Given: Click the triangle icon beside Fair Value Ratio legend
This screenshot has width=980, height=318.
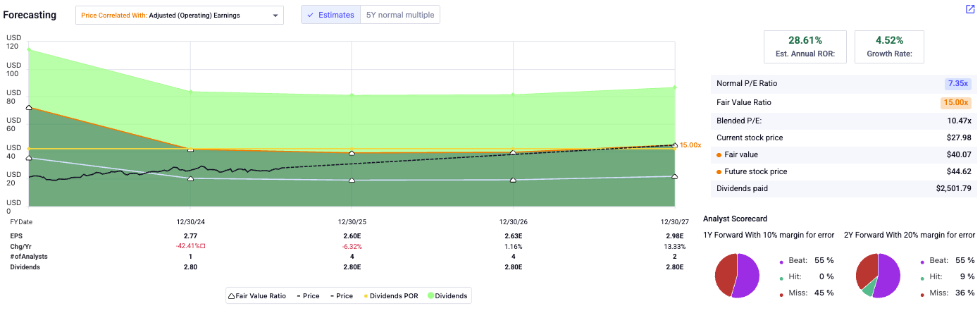Looking at the screenshot, I should pos(232,296).
